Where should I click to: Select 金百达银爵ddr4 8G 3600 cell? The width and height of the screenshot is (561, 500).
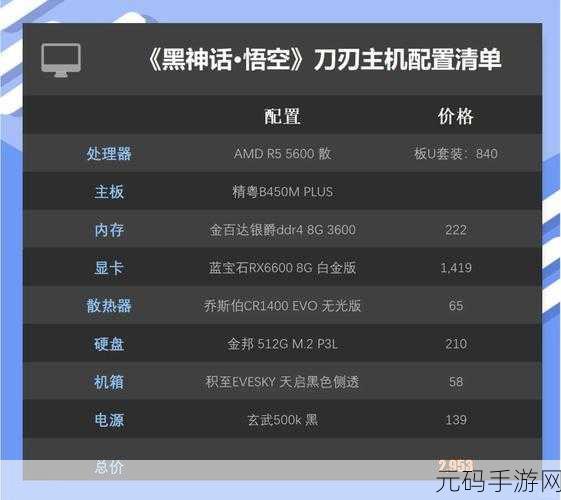coord(282,230)
